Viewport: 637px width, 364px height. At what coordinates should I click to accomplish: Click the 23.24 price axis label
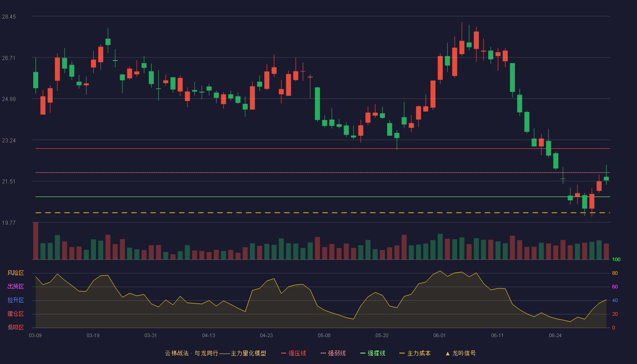coord(9,141)
